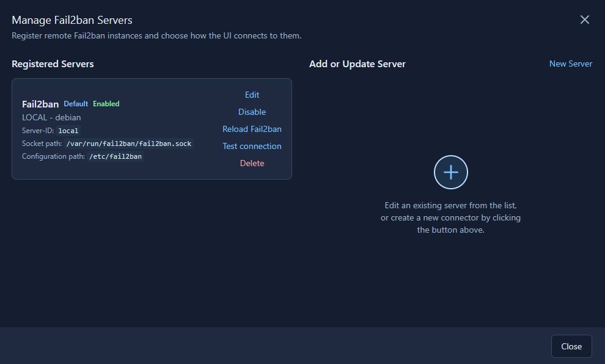605x364 pixels.
Task: Click the 'LOCAL - debian' text
Action: pos(51,117)
